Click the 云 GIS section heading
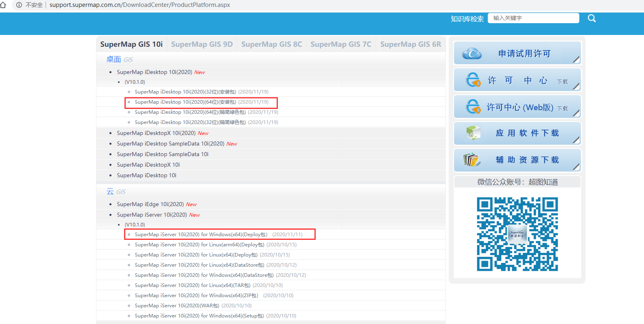This screenshot has height=324, width=644. point(116,191)
